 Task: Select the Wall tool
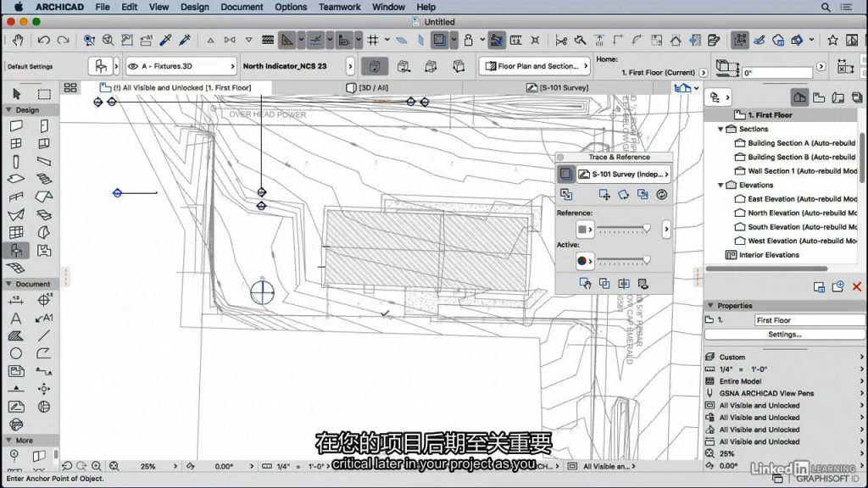16,126
